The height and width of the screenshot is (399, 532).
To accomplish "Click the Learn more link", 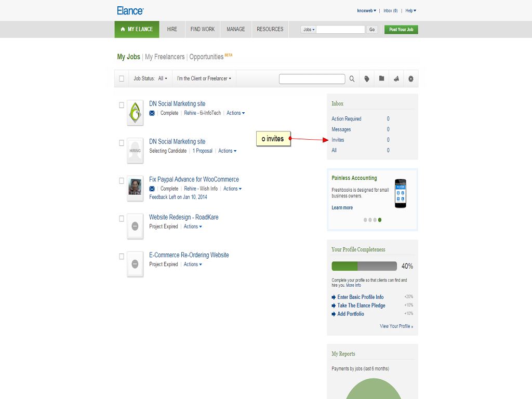I will (342, 208).
